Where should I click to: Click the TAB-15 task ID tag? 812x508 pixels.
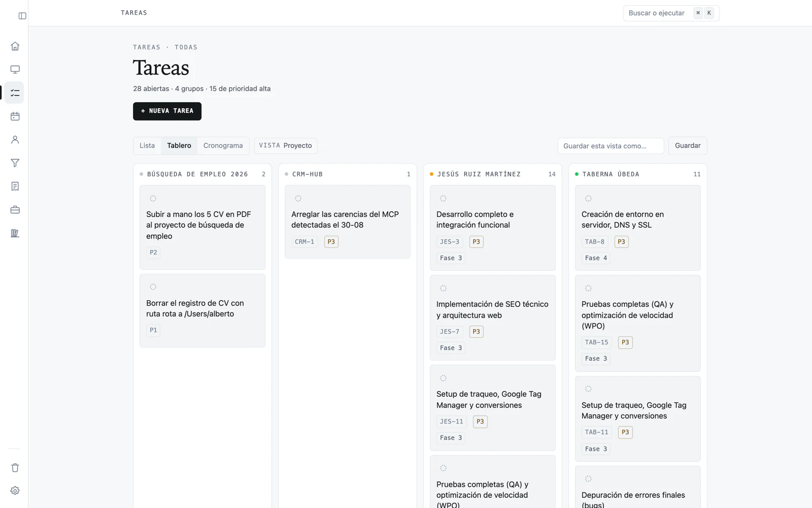596,342
